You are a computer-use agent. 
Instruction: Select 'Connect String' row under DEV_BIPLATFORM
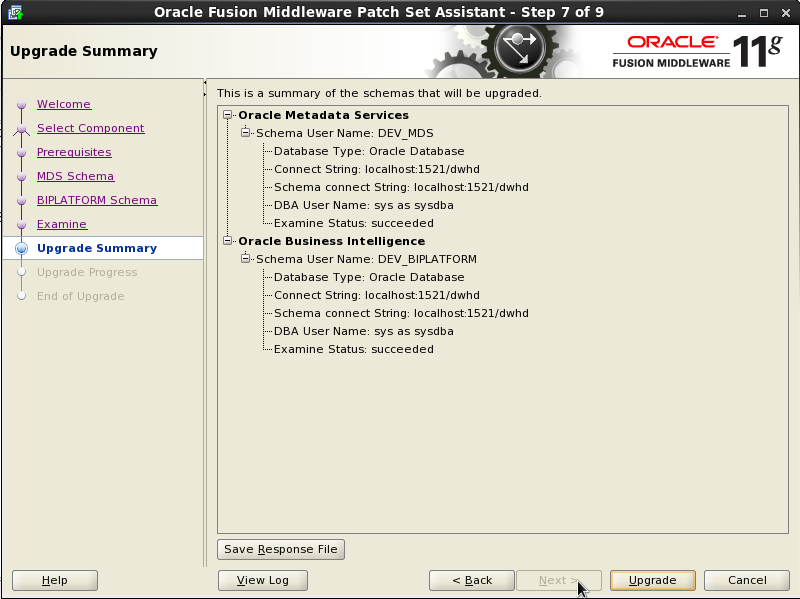[x=377, y=295]
